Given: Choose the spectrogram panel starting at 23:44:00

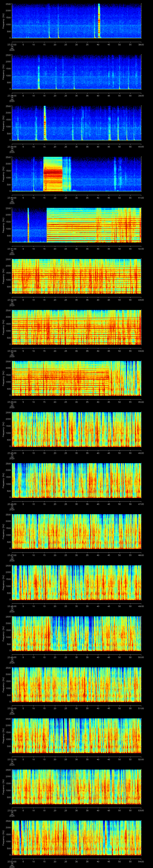Looking at the screenshot, I should [x=77, y=378].
